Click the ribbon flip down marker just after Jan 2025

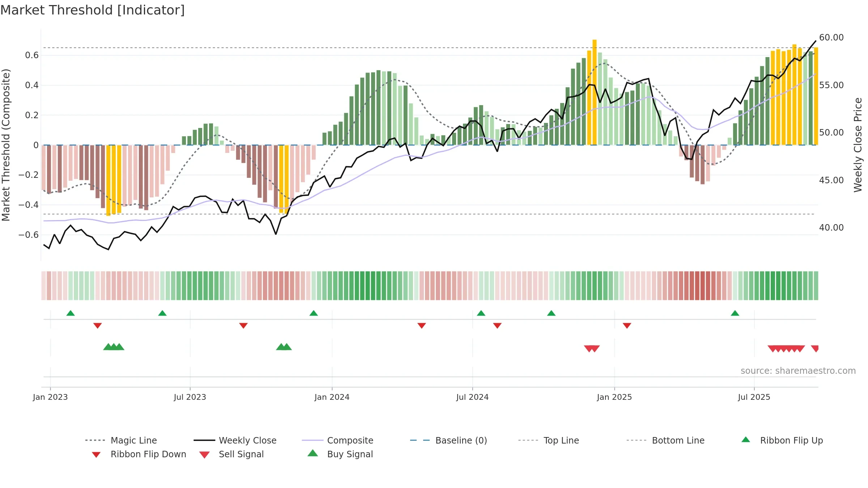(x=627, y=326)
